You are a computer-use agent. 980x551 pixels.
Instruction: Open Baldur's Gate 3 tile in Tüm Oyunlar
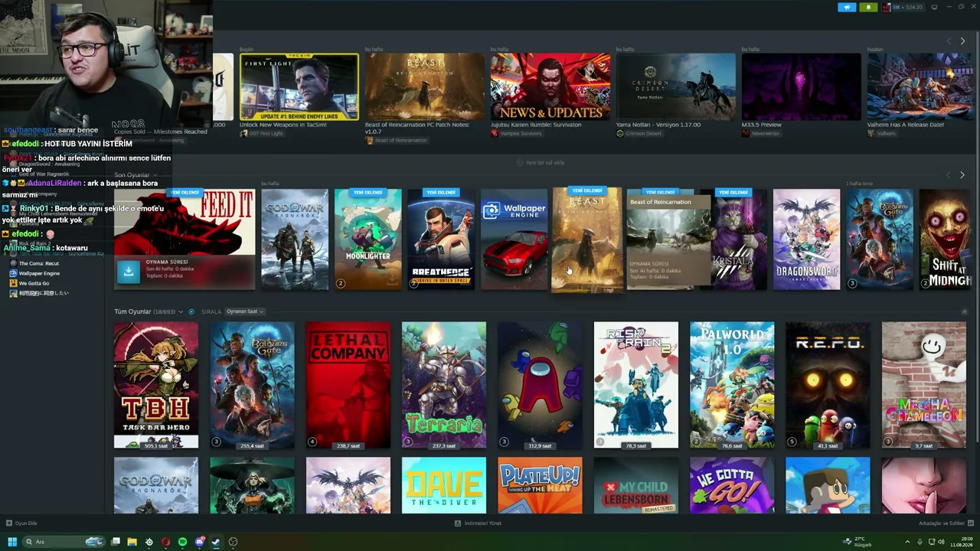(252, 385)
